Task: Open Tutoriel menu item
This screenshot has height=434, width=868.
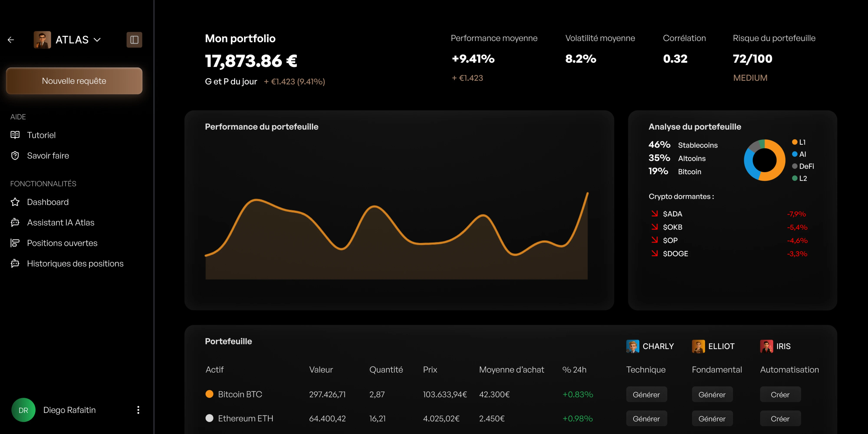Action: pyautogui.click(x=41, y=135)
